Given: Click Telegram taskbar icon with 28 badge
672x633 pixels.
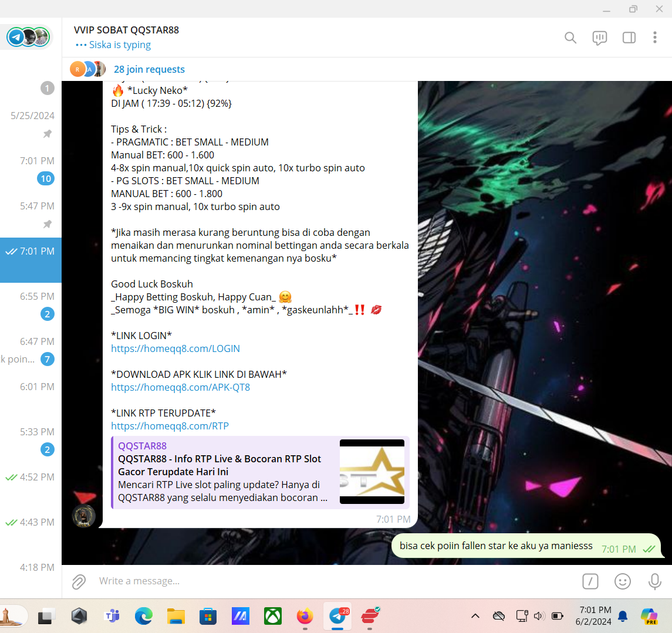Looking at the screenshot, I should 337,617.
